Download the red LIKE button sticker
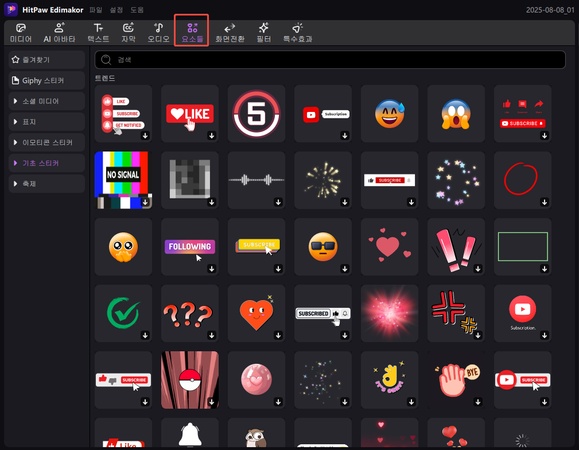The image size is (579, 450). click(x=212, y=135)
